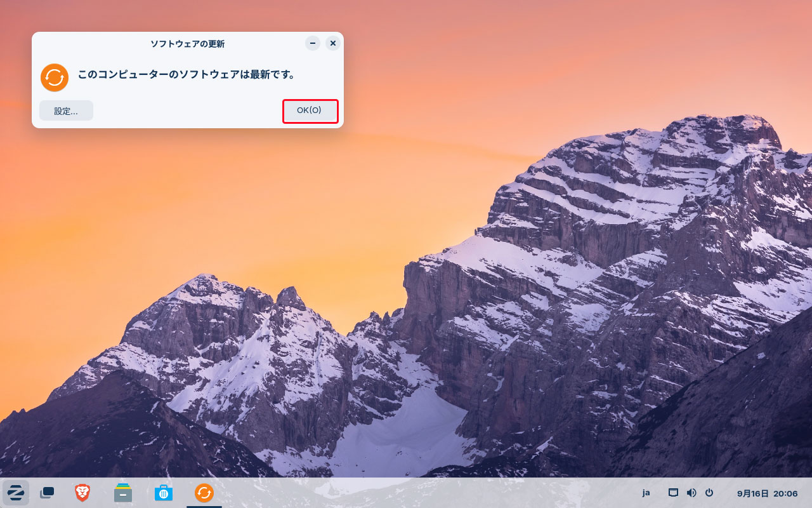The height and width of the screenshot is (508, 812).
Task: Open the calendar from the 9月16日 20:06 clock
Action: [x=767, y=493]
